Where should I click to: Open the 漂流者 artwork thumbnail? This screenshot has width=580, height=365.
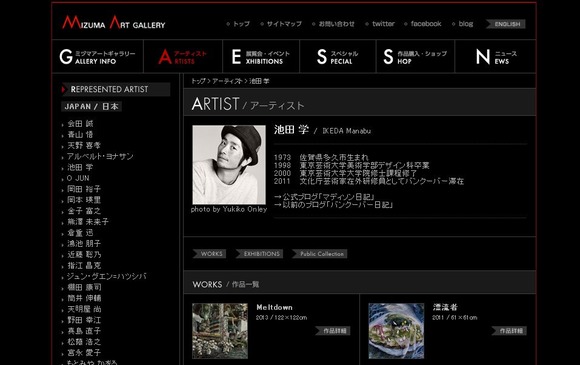tap(396, 331)
